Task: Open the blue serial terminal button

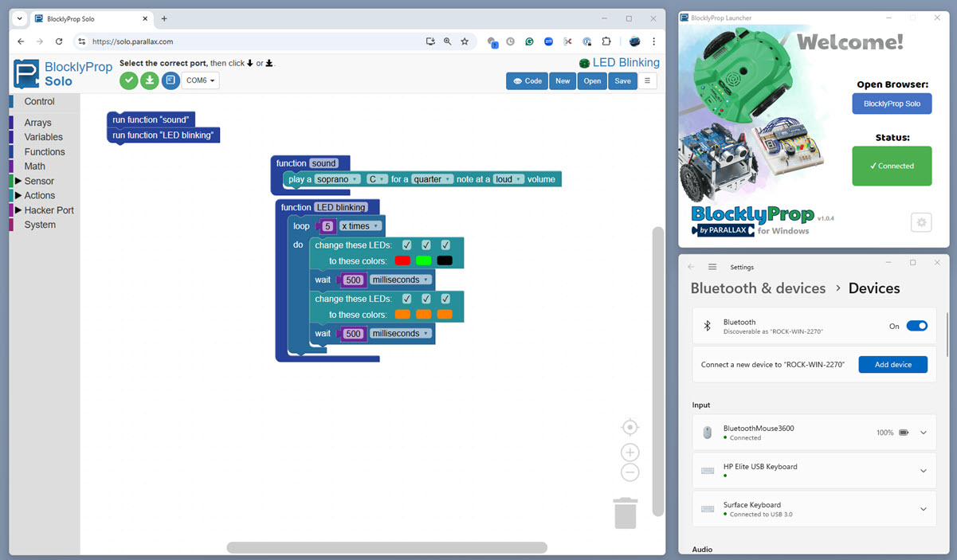Action: tap(171, 80)
